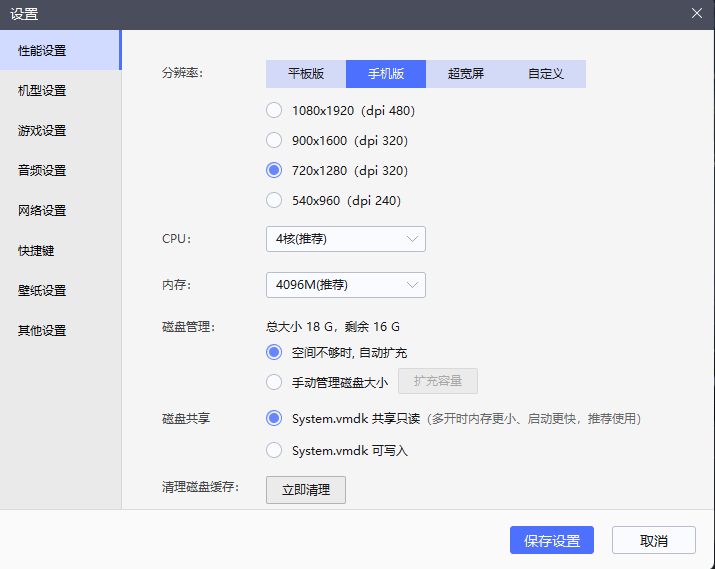Click the 手机版 resolution tab
The width and height of the screenshot is (715, 569).
[386, 74]
